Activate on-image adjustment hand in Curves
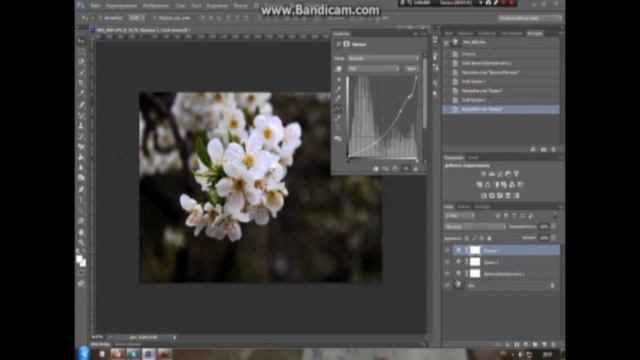Screen dimensions: 640x360 tap(338, 69)
